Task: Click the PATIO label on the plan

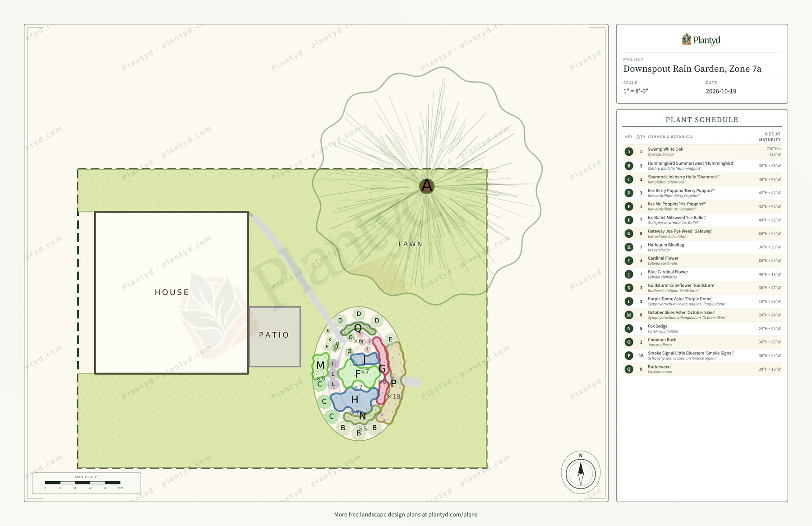Action: point(274,335)
